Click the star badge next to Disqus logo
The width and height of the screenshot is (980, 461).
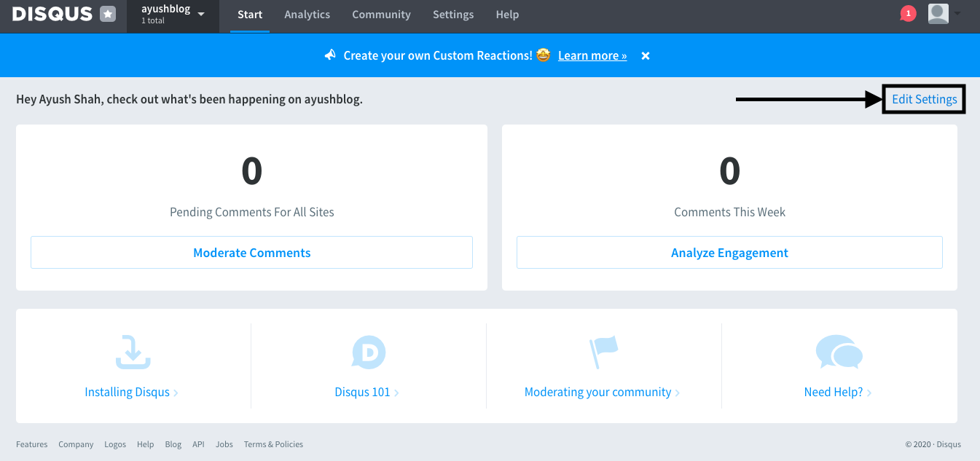pos(108,14)
